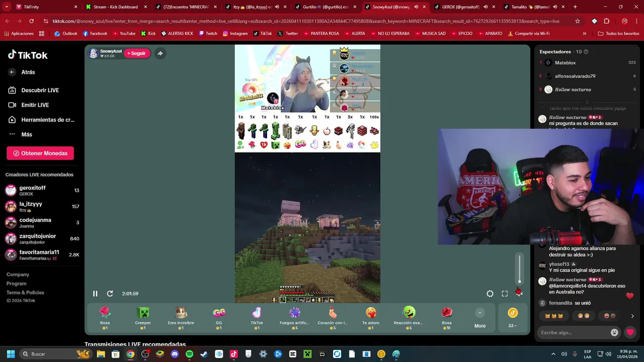Image resolution: width=644 pixels, height=362 pixels.
Task: Open recommended creator la_itzyyy
Action: [42, 207]
